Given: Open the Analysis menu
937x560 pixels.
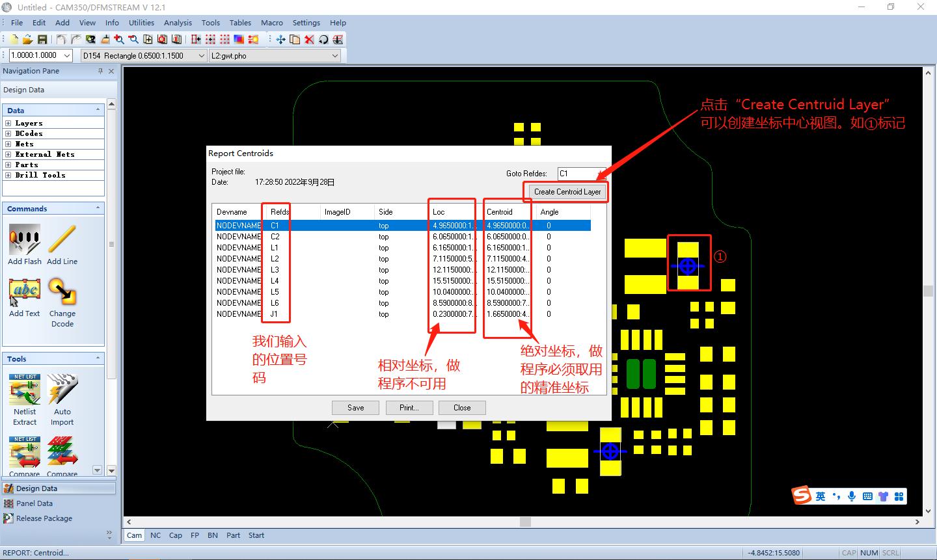Looking at the screenshot, I should click(178, 23).
